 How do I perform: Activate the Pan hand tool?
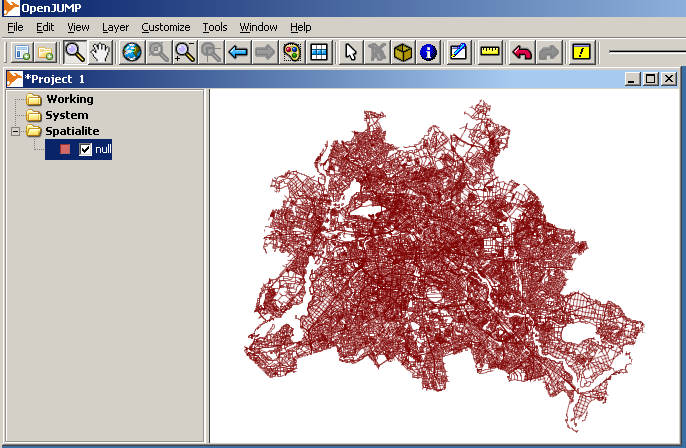point(100,52)
